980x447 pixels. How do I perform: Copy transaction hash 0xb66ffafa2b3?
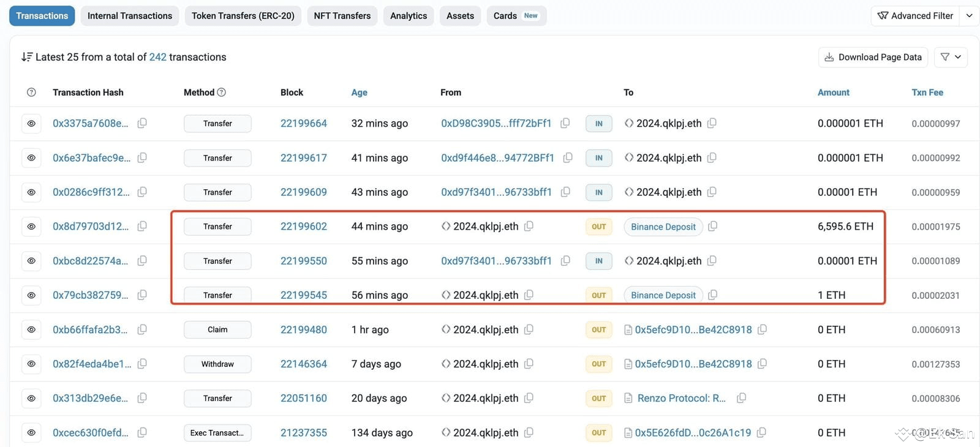142,329
